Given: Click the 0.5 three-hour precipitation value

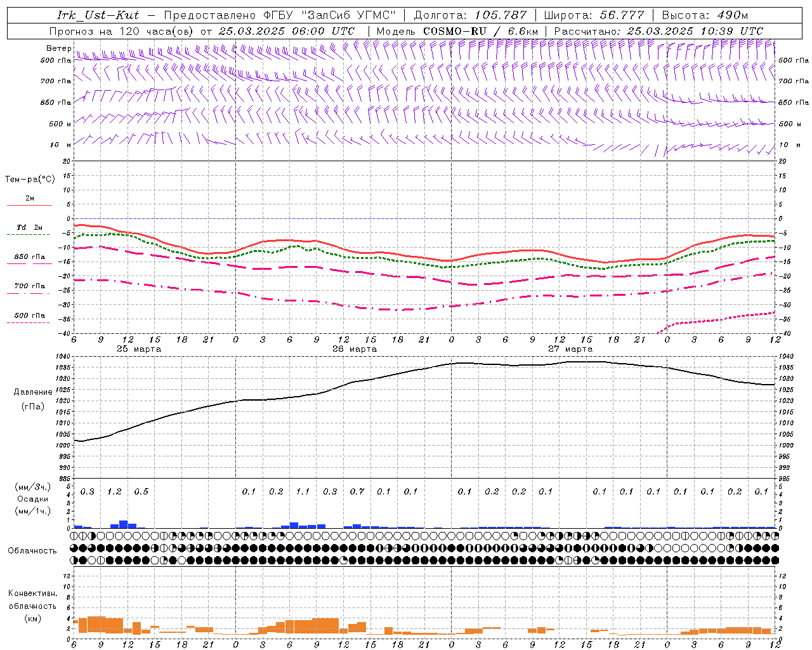Looking at the screenshot, I should [x=141, y=491].
